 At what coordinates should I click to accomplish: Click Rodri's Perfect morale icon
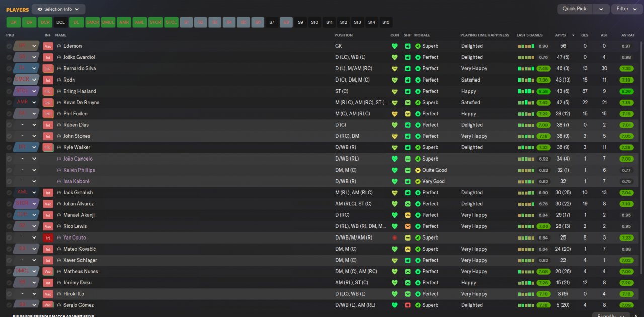point(418,80)
